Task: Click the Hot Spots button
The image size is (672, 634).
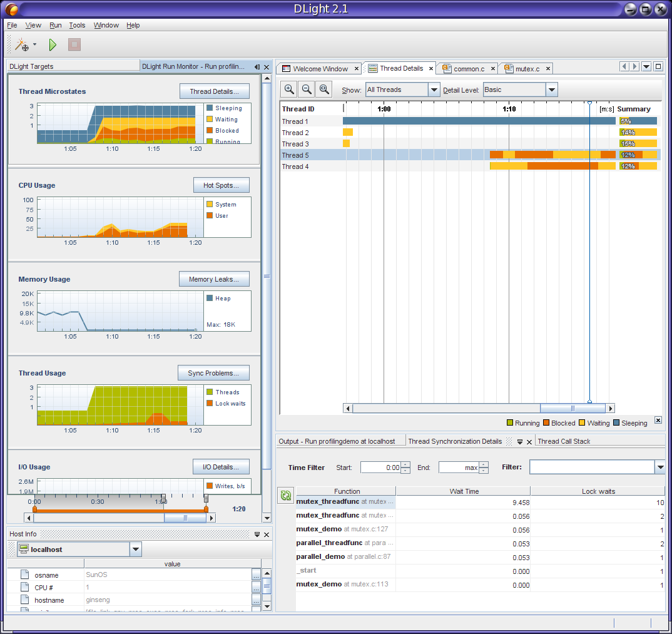Action: tap(221, 185)
